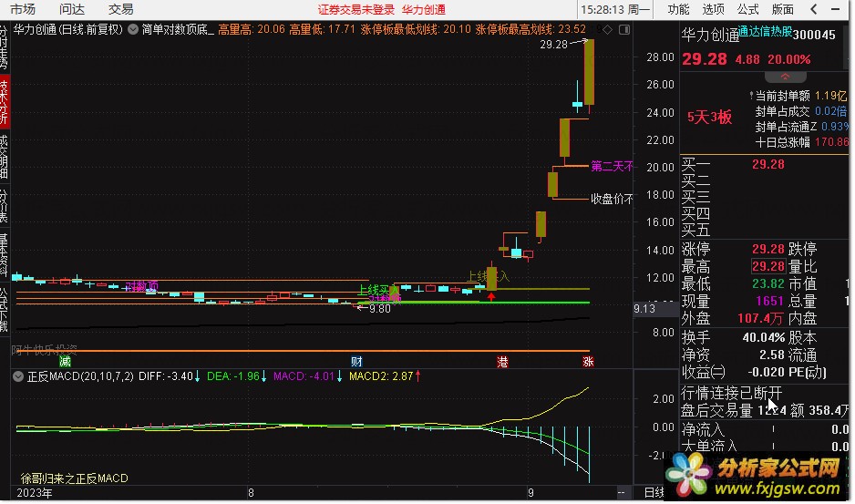Expand main chart indicator dropdown arrow

(133, 29)
